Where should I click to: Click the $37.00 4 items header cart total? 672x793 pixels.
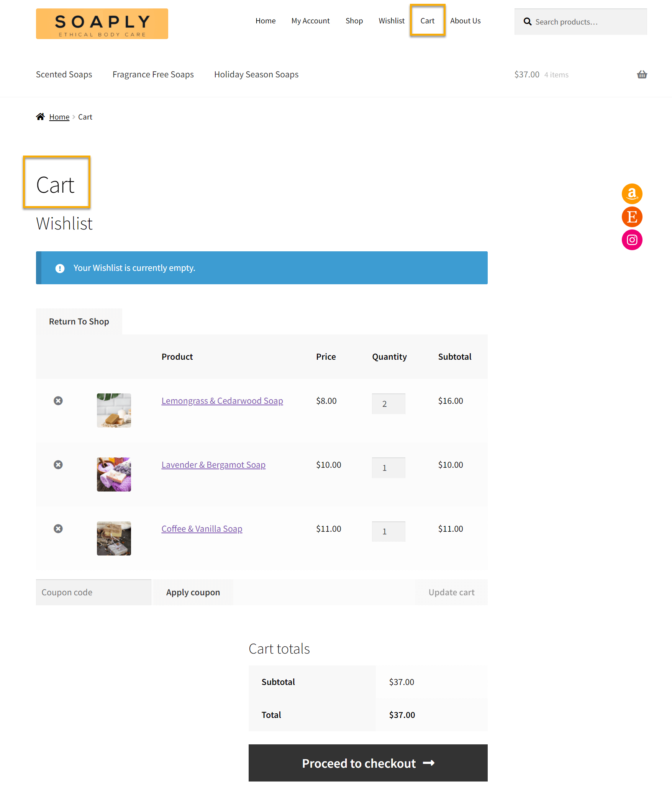541,75
